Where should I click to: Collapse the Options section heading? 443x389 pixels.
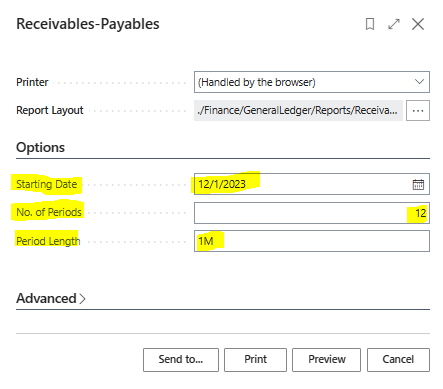40,147
